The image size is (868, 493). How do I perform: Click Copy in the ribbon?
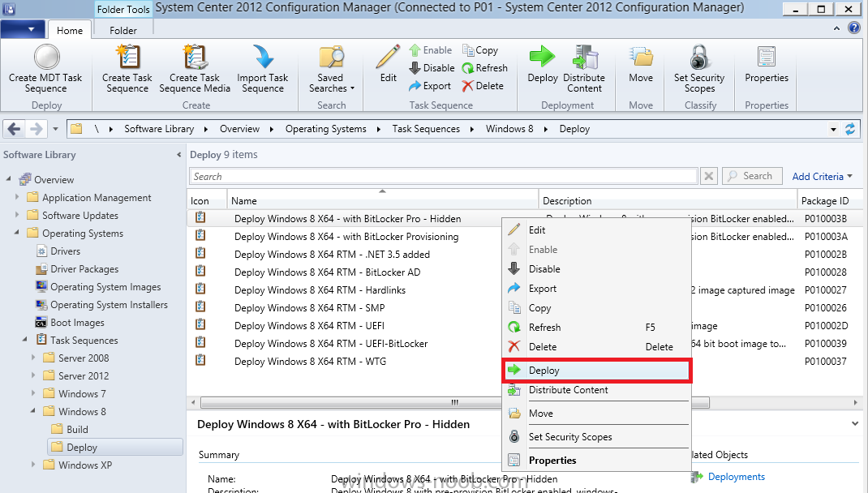pyautogui.click(x=480, y=50)
